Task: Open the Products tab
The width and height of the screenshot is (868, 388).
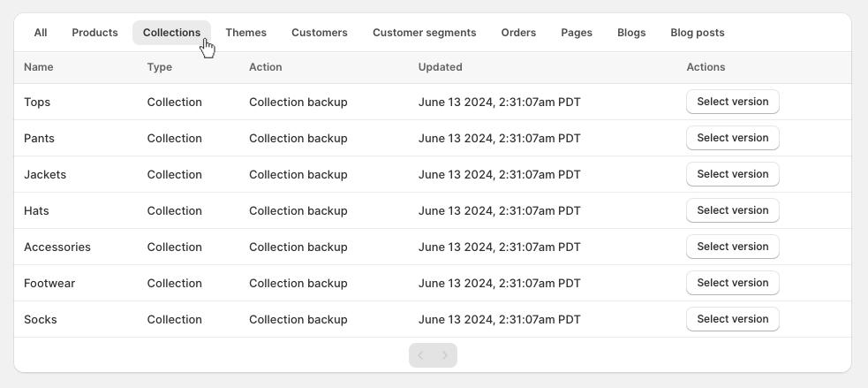Action: tap(94, 33)
